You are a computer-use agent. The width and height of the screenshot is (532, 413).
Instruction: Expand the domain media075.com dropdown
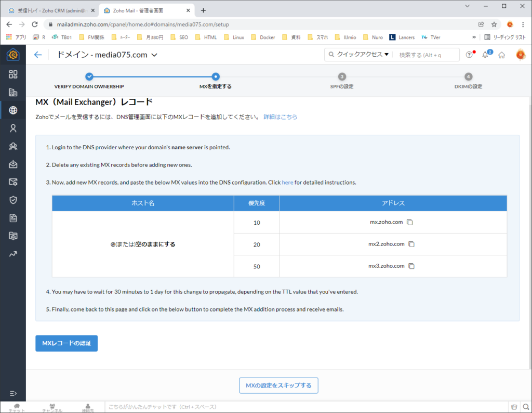pyautogui.click(x=154, y=55)
